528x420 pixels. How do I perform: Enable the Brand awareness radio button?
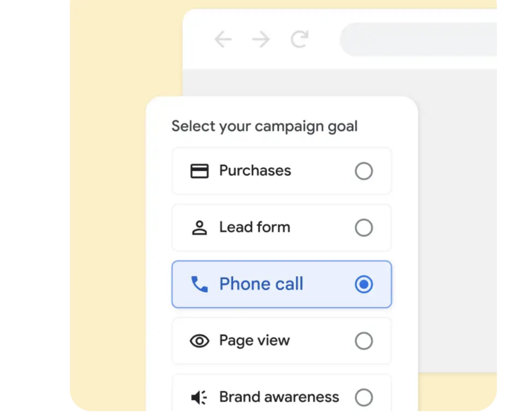tap(364, 397)
